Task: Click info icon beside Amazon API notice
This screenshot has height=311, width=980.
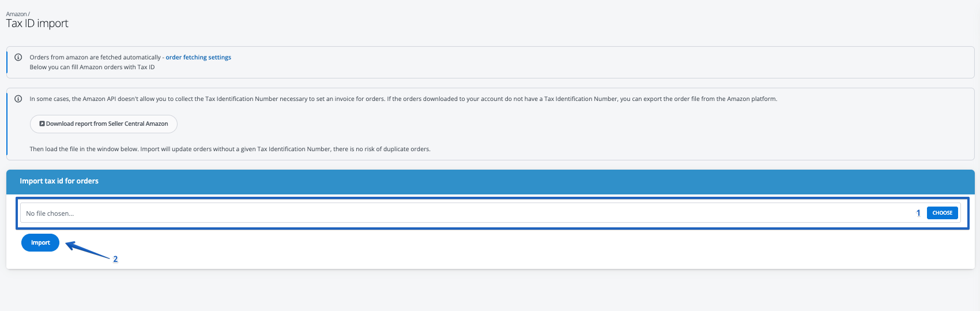Action: (x=18, y=99)
